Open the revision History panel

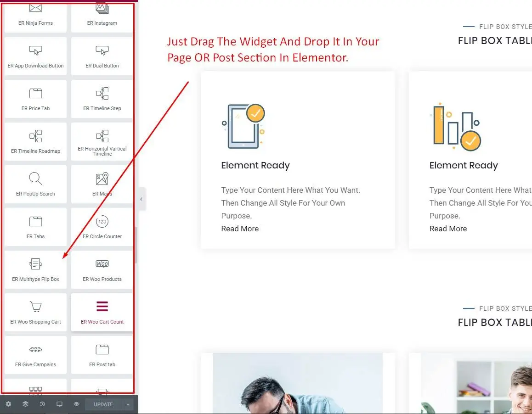pos(42,404)
